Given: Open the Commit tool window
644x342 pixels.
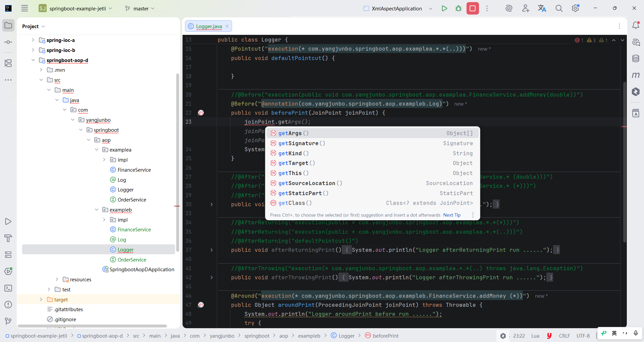Looking at the screenshot, I should 8,42.
